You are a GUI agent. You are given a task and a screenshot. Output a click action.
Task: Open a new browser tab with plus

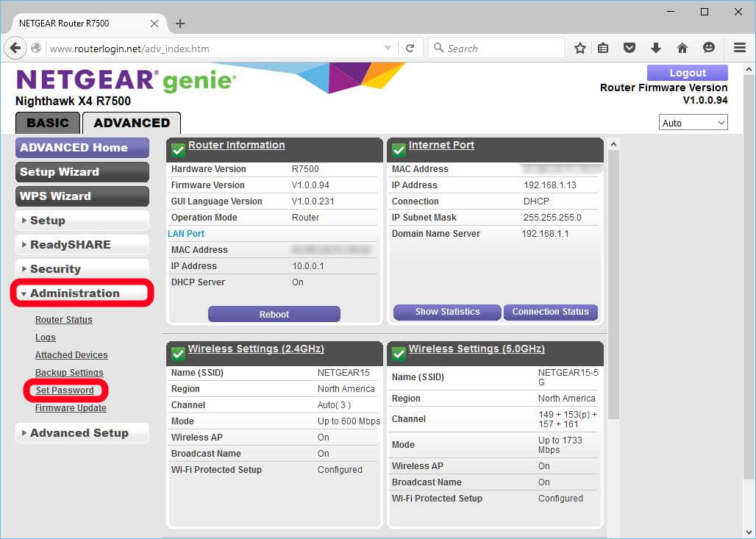point(180,24)
